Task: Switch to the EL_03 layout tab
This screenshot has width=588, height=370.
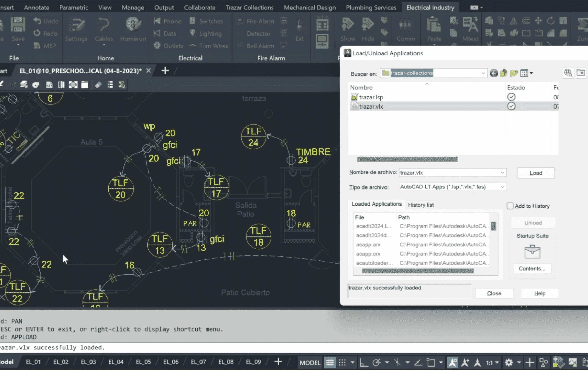Action: click(88, 362)
